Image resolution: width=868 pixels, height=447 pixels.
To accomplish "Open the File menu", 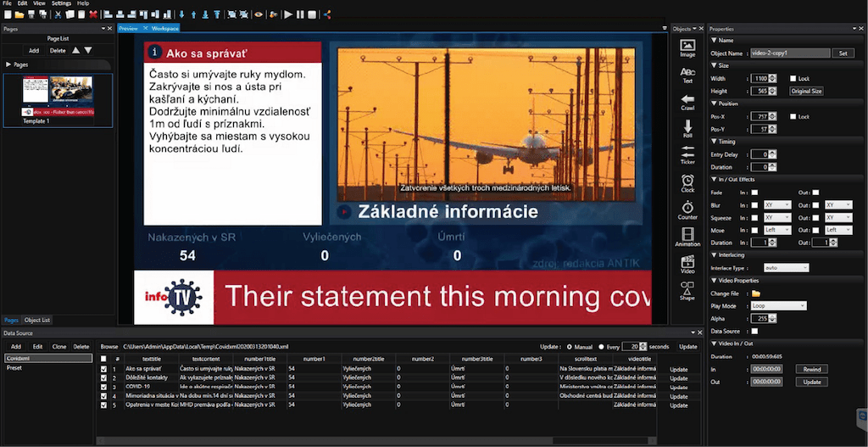I will 7,3.
